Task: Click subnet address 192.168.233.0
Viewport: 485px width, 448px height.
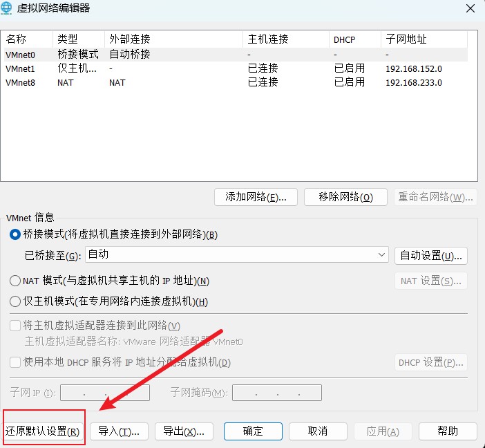Action: (x=414, y=83)
